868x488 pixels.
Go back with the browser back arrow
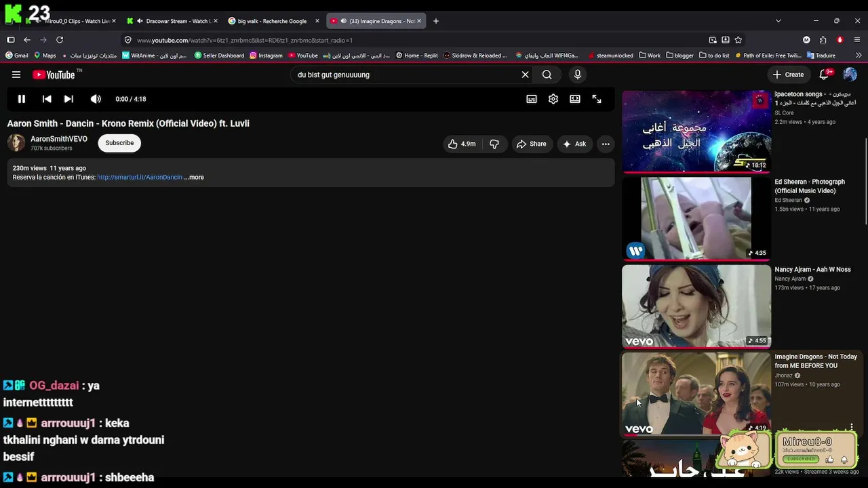coord(27,40)
